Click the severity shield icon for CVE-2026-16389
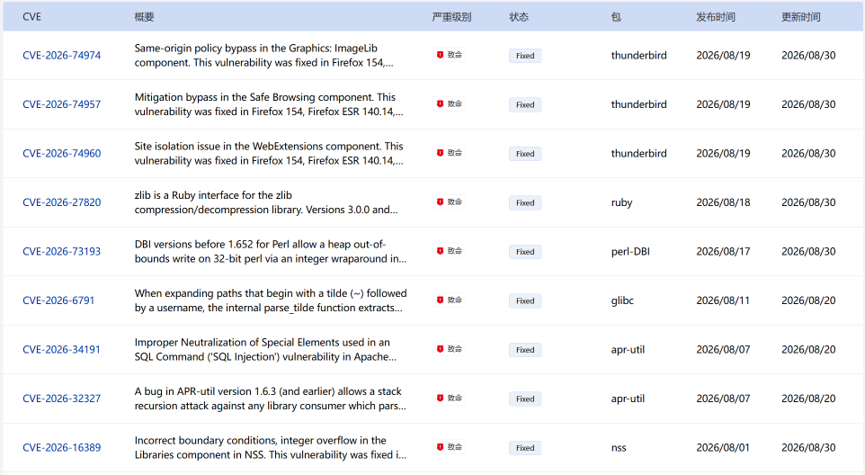865x475 pixels. (440, 447)
